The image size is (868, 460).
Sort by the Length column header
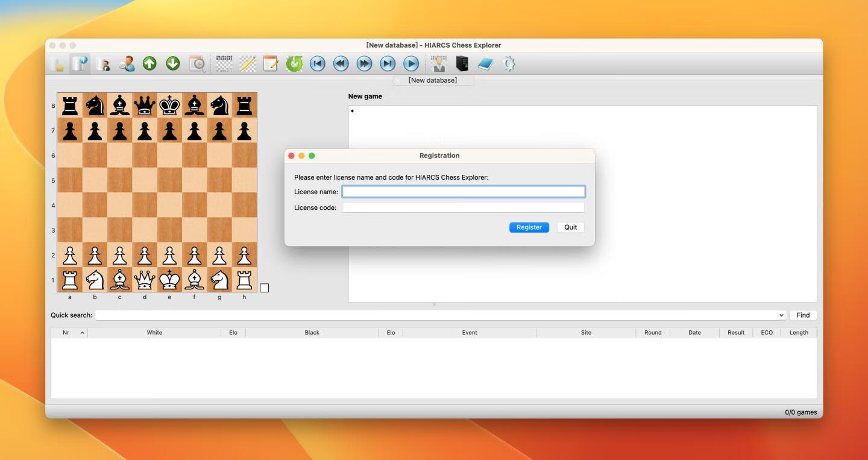[x=799, y=333]
